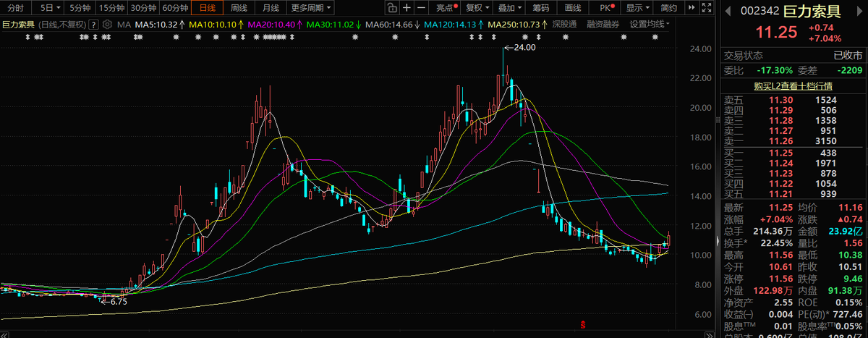Click the 购买L2查看十档行情 link
This screenshot has width=868, height=338.
(793, 85)
